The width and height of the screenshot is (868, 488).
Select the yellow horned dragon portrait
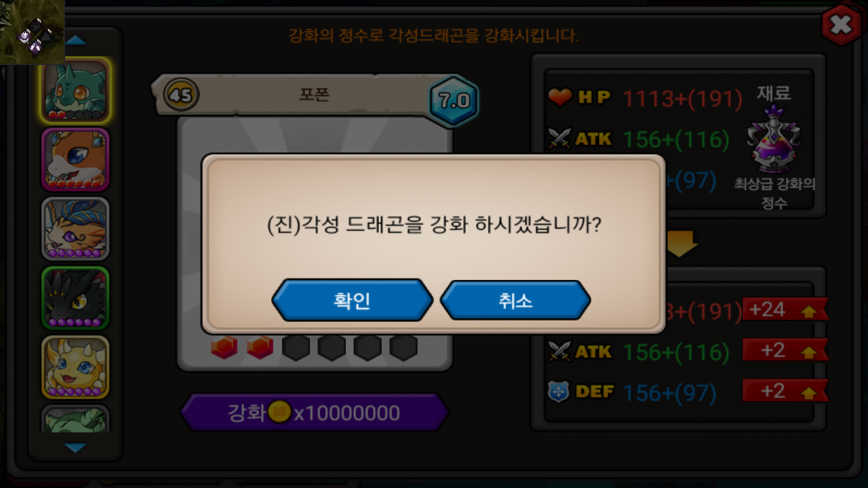[75, 367]
